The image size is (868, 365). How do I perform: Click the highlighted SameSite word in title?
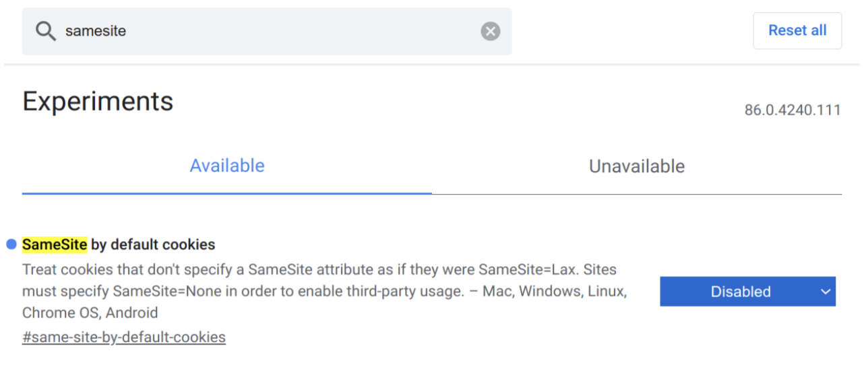click(x=55, y=244)
